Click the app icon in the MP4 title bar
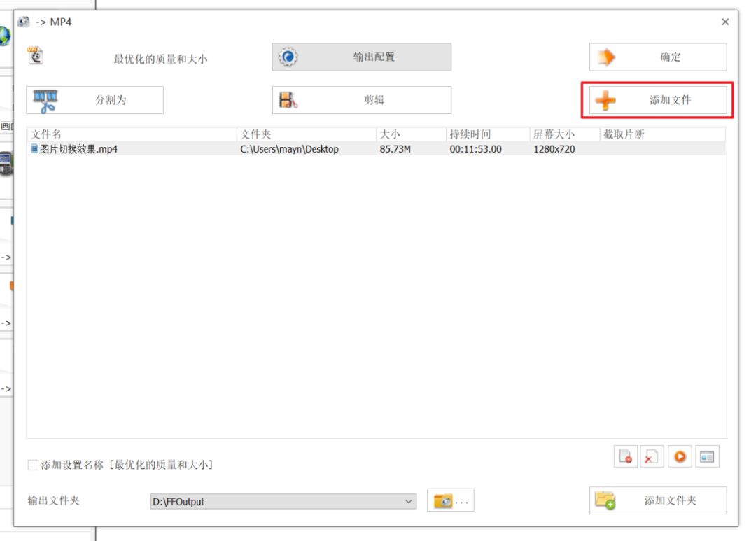 23,22
